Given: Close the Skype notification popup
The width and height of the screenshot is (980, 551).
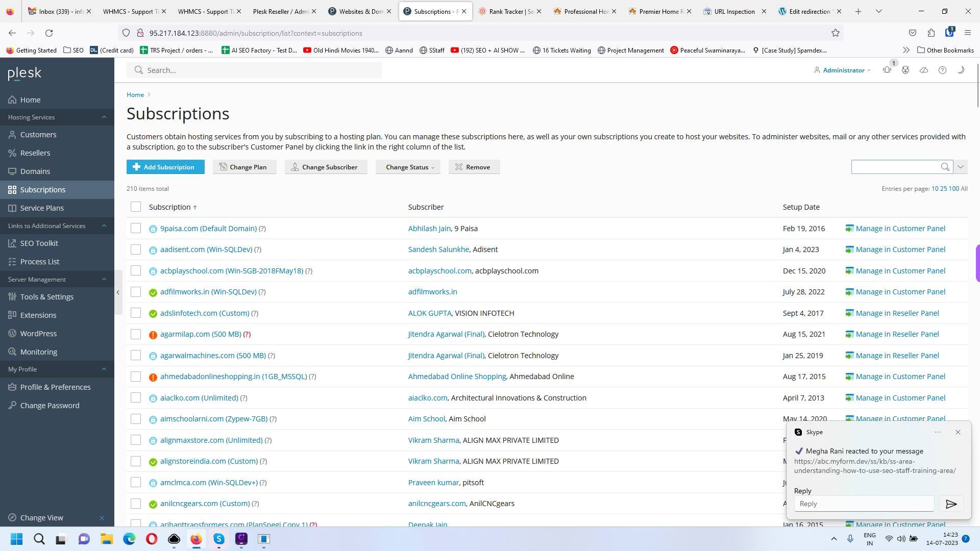Looking at the screenshot, I should tap(958, 432).
